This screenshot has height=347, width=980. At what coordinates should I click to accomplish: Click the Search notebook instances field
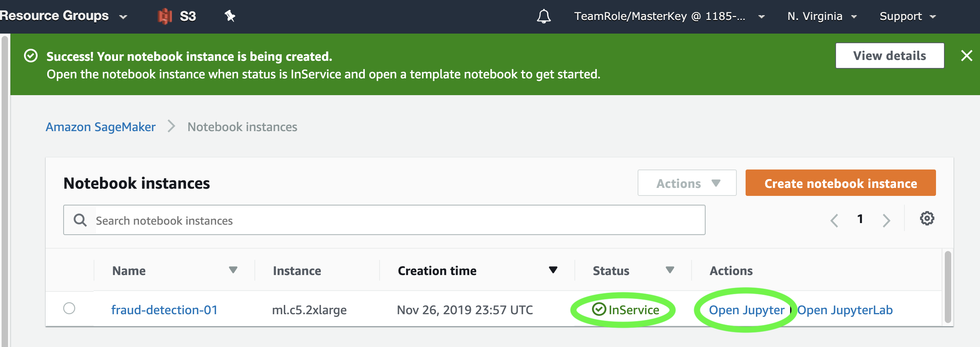click(x=384, y=220)
